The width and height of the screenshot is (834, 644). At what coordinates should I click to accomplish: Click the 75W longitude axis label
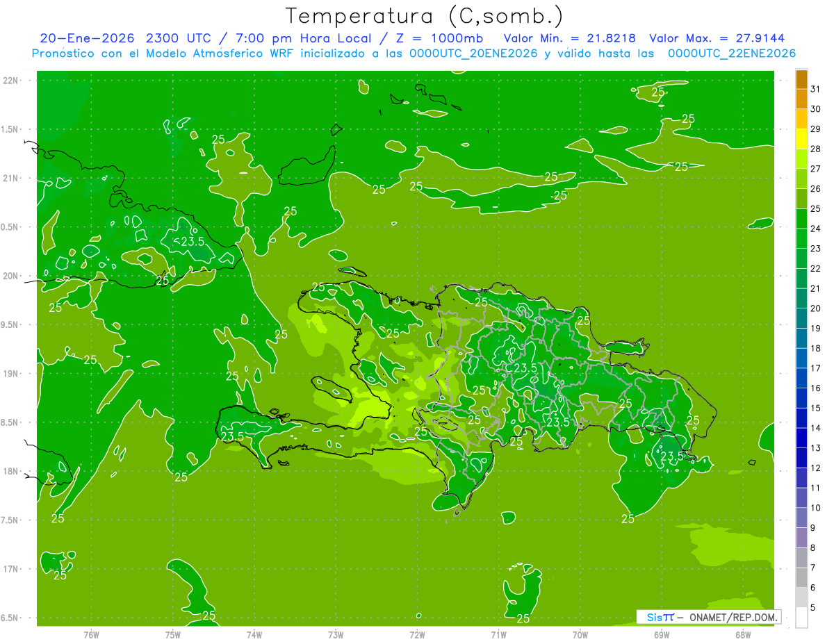[172, 634]
